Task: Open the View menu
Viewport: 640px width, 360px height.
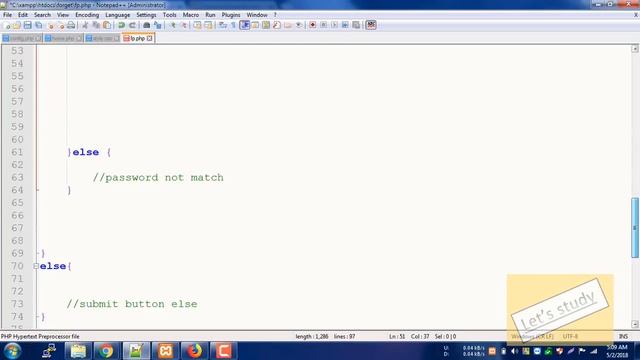Action: point(63,15)
